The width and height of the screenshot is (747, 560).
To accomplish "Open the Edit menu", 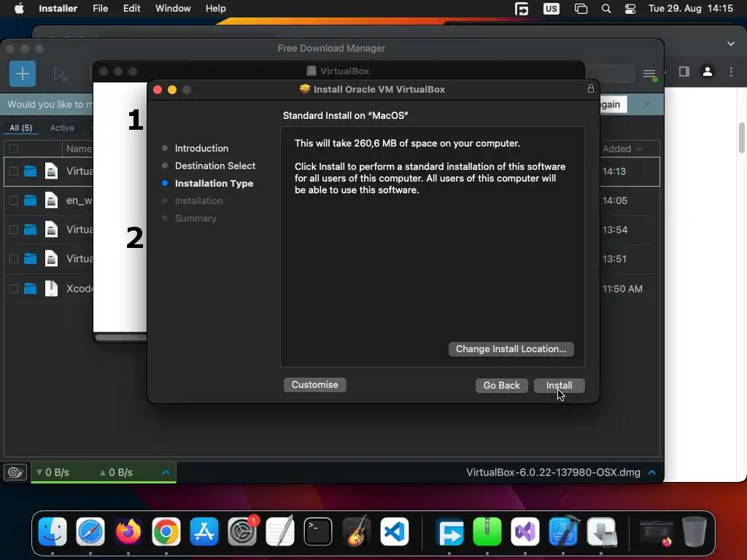I will tap(131, 9).
